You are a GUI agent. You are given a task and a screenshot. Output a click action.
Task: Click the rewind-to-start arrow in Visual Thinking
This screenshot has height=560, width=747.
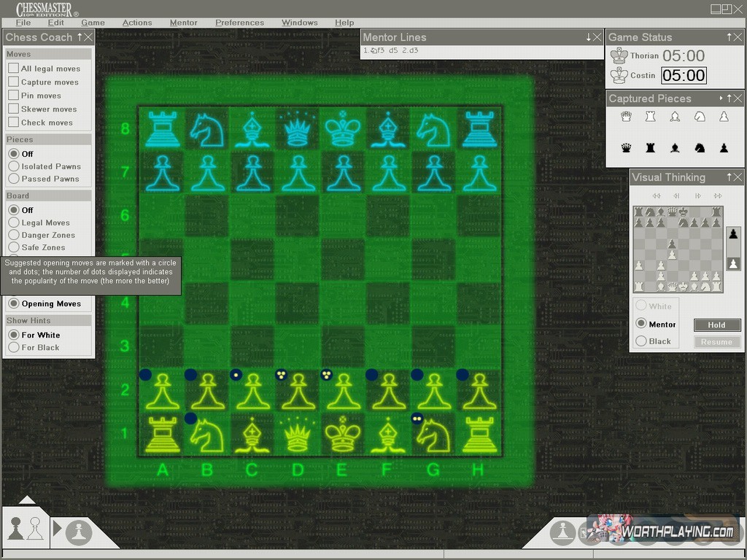[657, 195]
